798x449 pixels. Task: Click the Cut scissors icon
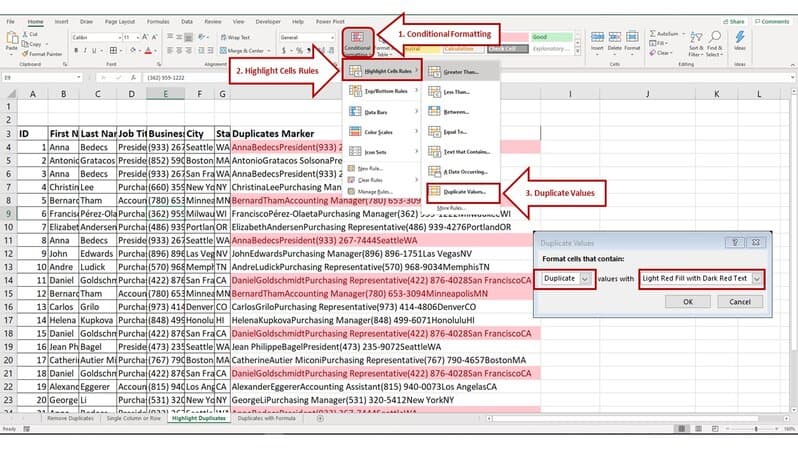(x=26, y=34)
